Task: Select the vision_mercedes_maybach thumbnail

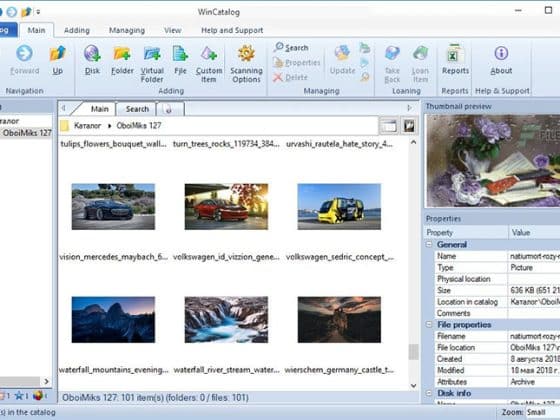Action: 113,206
